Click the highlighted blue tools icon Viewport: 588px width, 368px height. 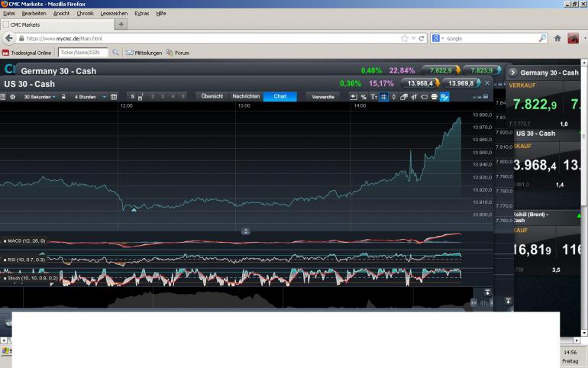444,97
